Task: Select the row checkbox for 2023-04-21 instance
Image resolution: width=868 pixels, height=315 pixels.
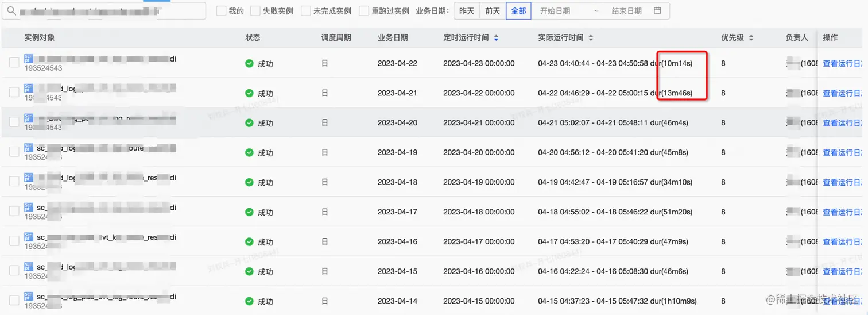Action: click(x=14, y=93)
